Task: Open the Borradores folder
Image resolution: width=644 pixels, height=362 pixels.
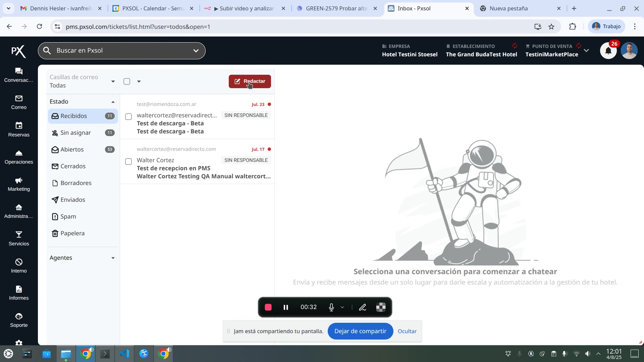Action: click(x=76, y=183)
